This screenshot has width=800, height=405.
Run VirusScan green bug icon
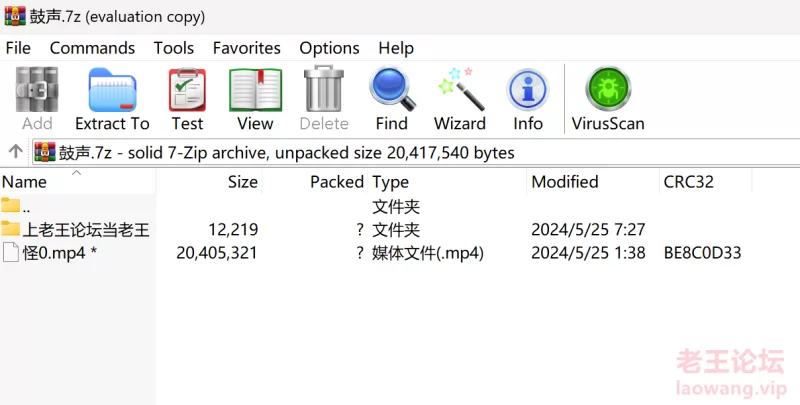(x=608, y=99)
